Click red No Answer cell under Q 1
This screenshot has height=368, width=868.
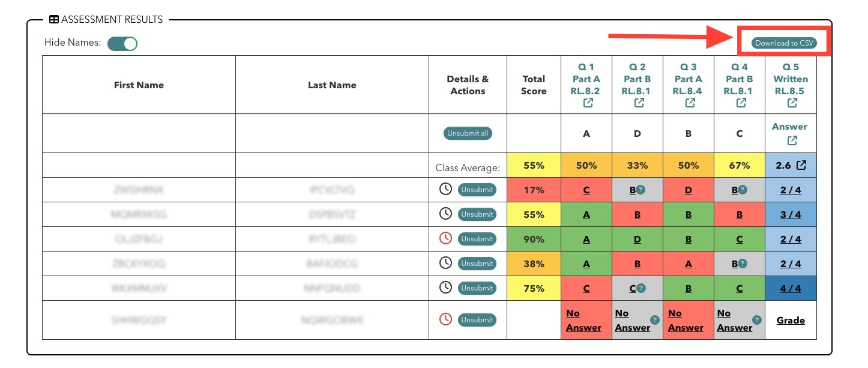click(x=583, y=320)
